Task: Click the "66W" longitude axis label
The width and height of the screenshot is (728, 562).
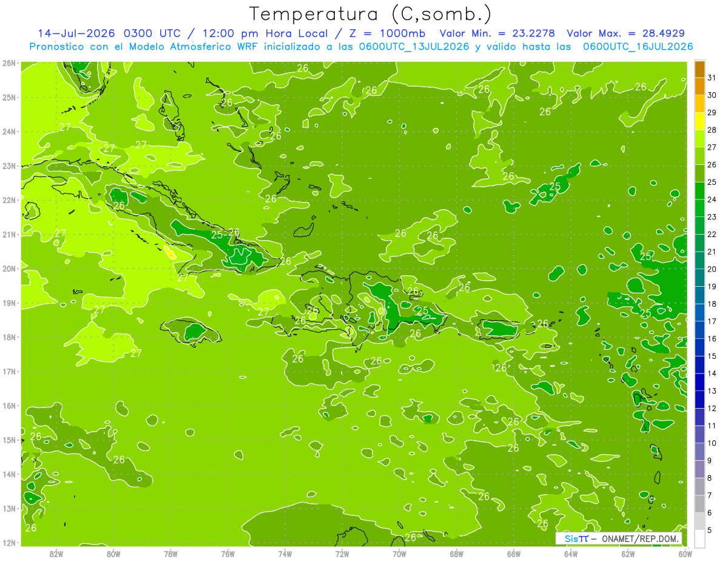Action: pos(514,554)
